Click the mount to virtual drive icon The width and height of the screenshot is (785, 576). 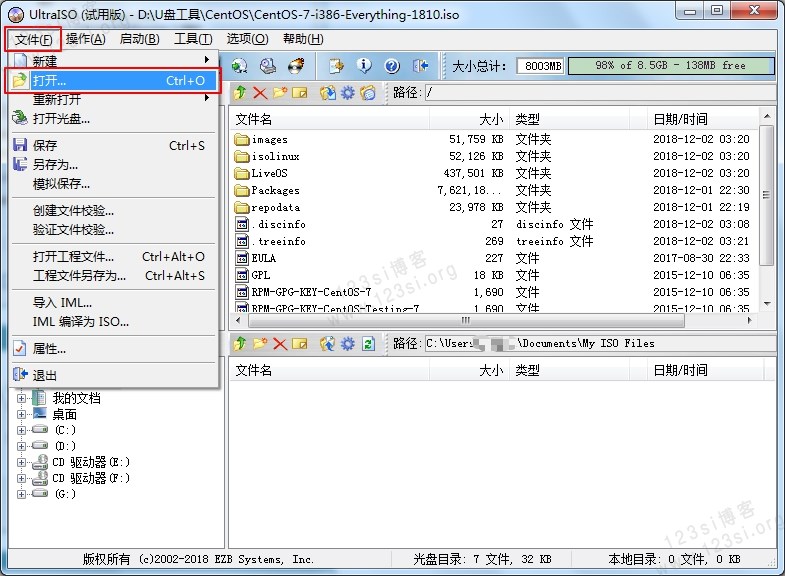click(268, 66)
